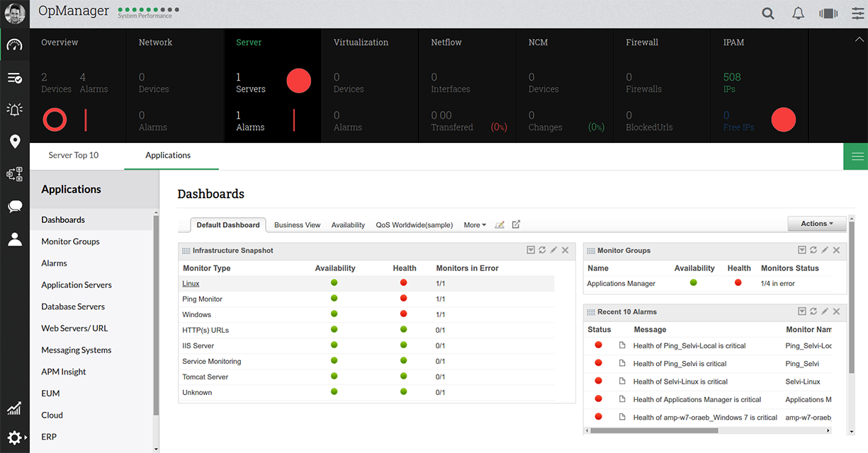Collapse the Monitor Groups widget
The height and width of the screenshot is (453, 868).
802,251
